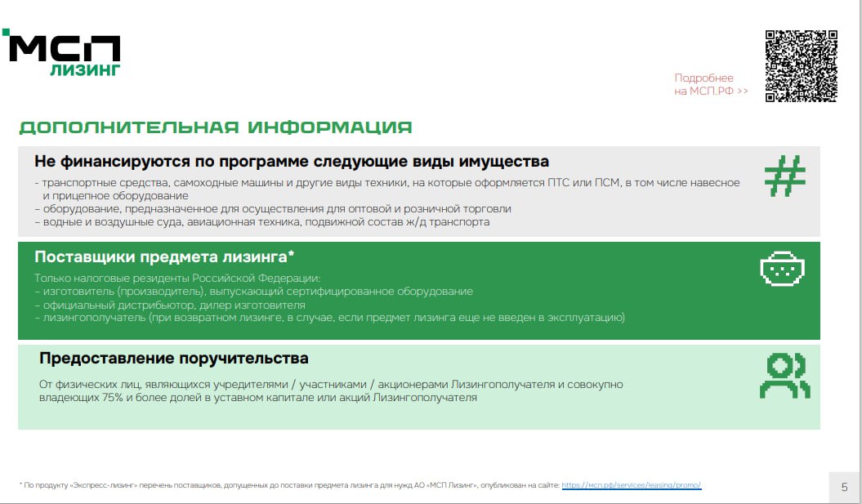862x504 pixels.
Task: Click the QR code image
Action: [801, 66]
